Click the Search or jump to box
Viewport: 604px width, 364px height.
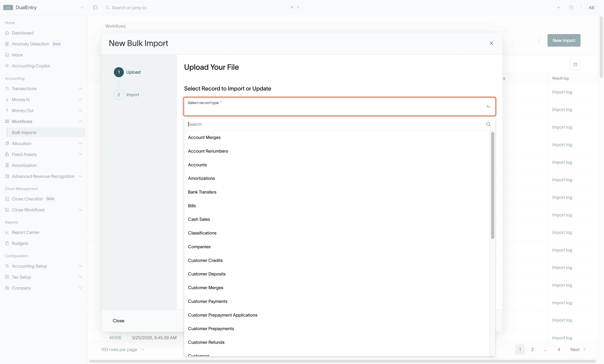pos(203,8)
